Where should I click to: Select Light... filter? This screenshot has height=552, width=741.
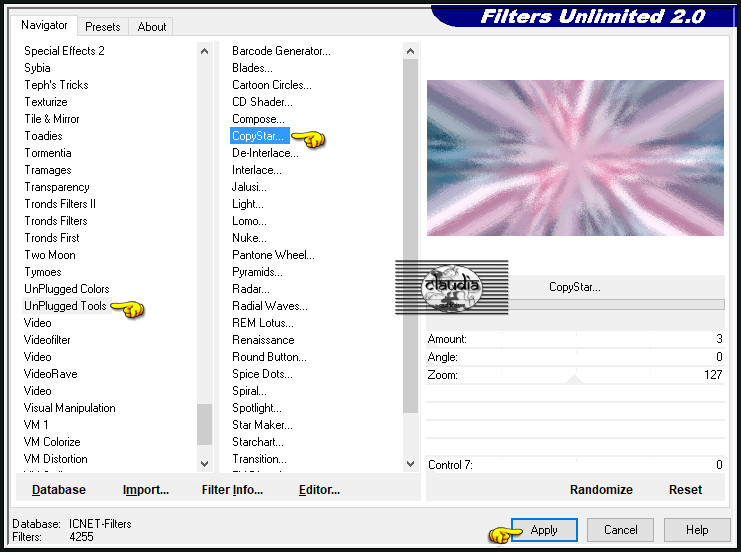point(248,204)
